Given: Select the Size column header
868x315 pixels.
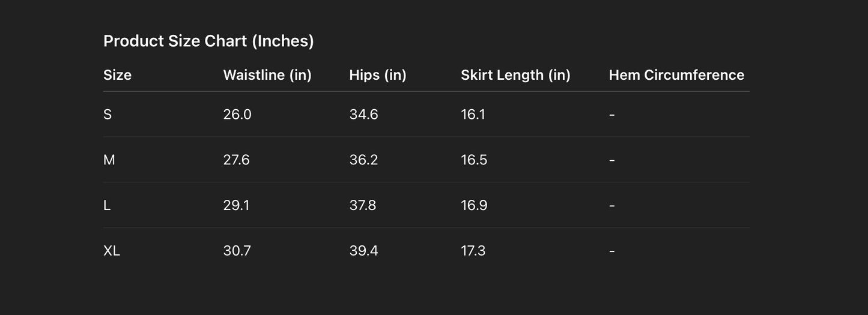Looking at the screenshot, I should pyautogui.click(x=117, y=75).
